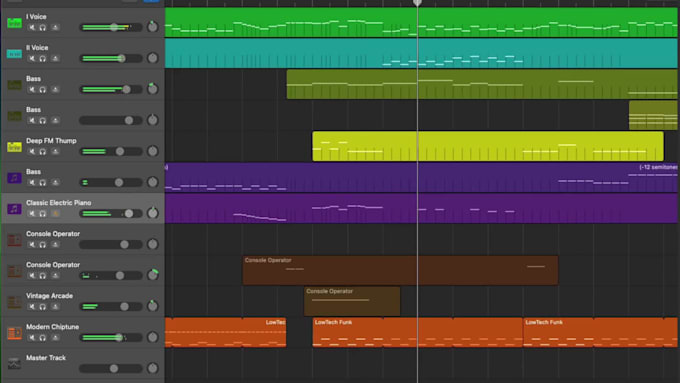The width and height of the screenshot is (680, 383).
Task: Mute the Modern Chiptune track
Action: 32,337
